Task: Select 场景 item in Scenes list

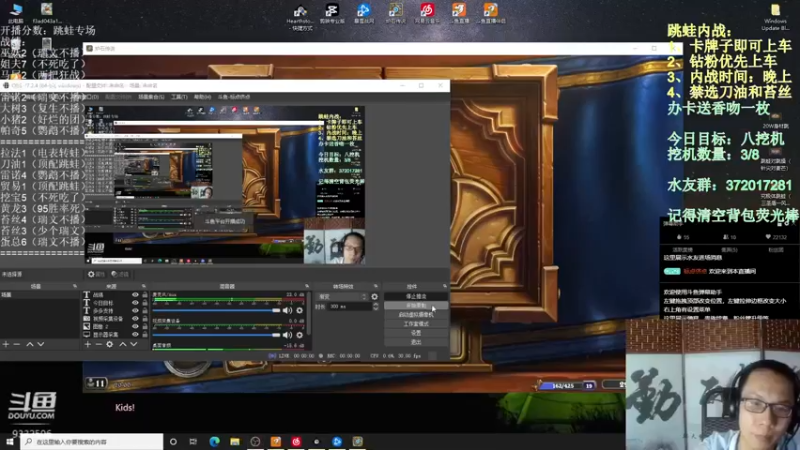Action: click(x=40, y=295)
